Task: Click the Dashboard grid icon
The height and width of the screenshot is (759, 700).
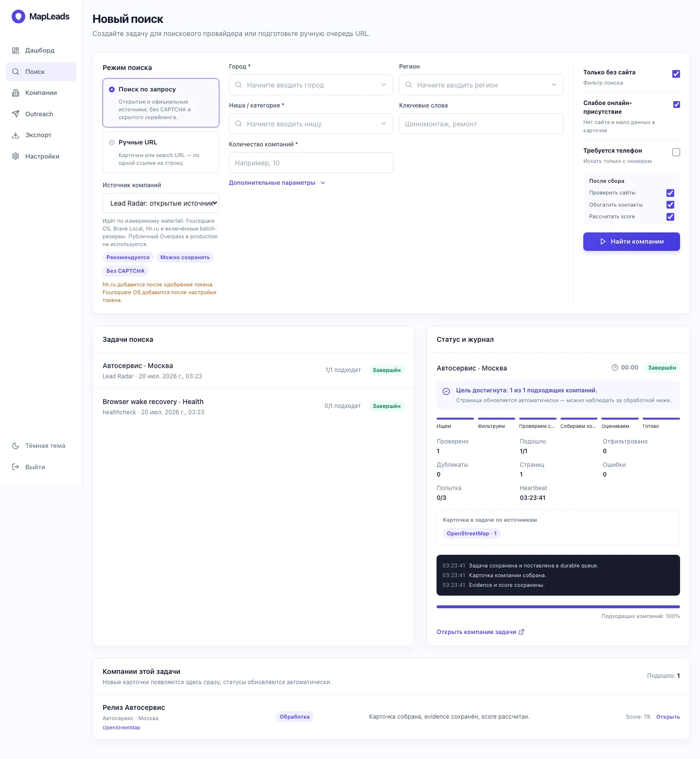Action: click(16, 51)
